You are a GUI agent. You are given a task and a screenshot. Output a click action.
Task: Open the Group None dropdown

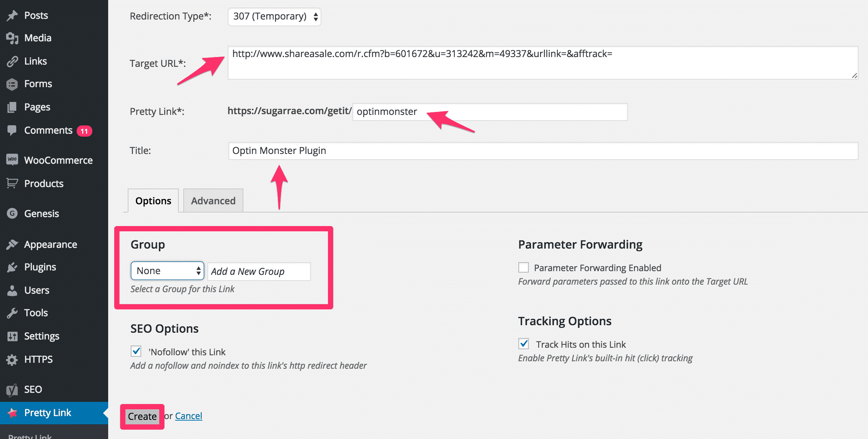(x=167, y=271)
